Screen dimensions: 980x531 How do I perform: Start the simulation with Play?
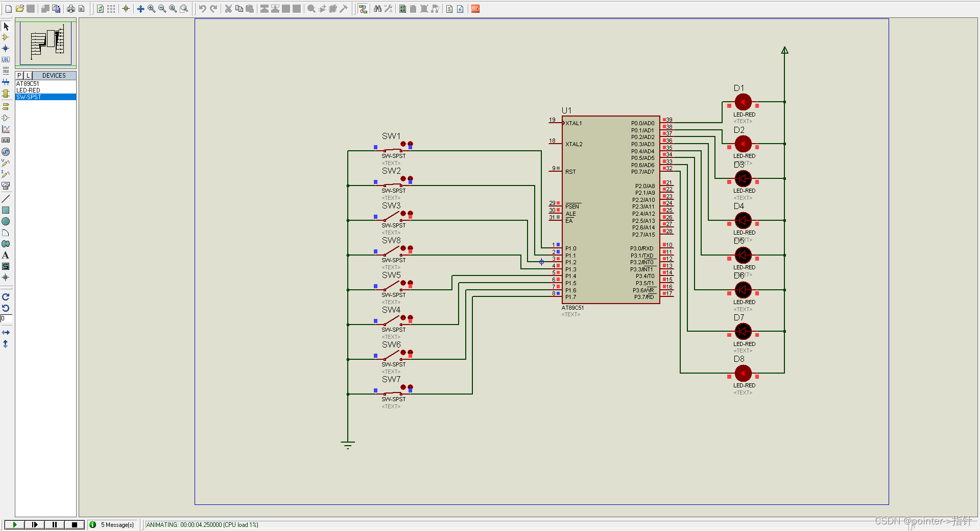click(x=14, y=525)
